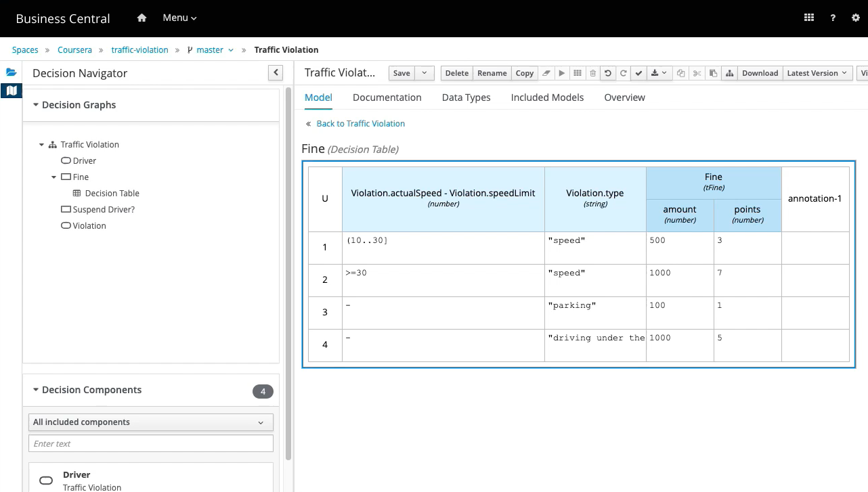Open the apps grid icon in header
868x492 pixels.
coord(809,18)
